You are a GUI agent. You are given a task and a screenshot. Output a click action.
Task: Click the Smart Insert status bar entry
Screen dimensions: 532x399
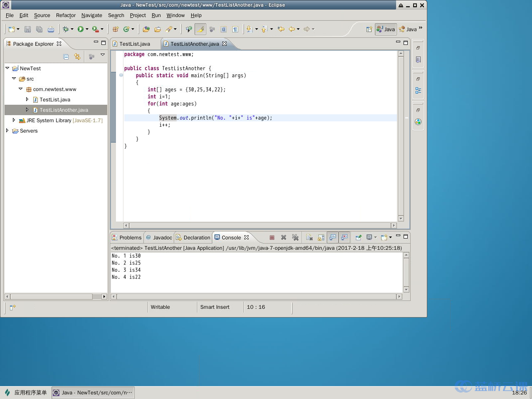(215, 307)
